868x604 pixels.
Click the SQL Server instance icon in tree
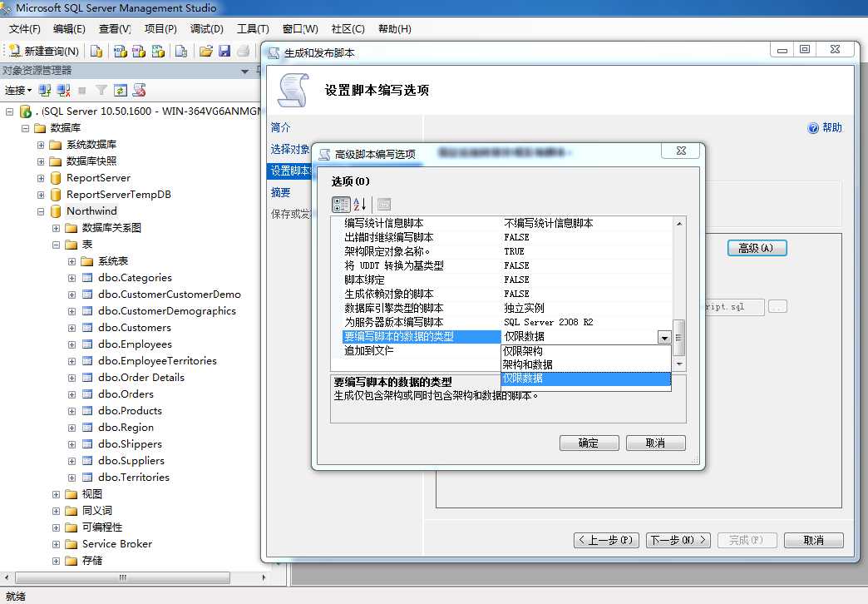[26, 111]
